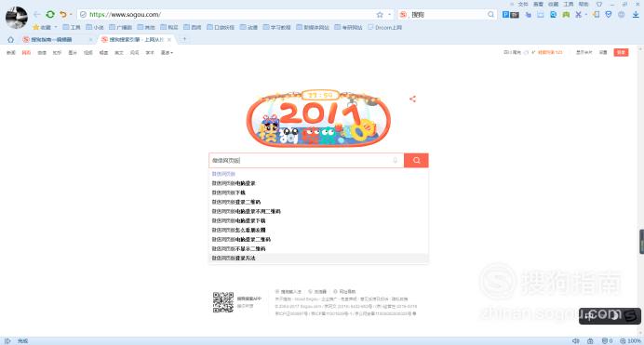The height and width of the screenshot is (345, 644).
Task: Click the green gamepad toolbar icon
Action: pyautogui.click(x=566, y=14)
